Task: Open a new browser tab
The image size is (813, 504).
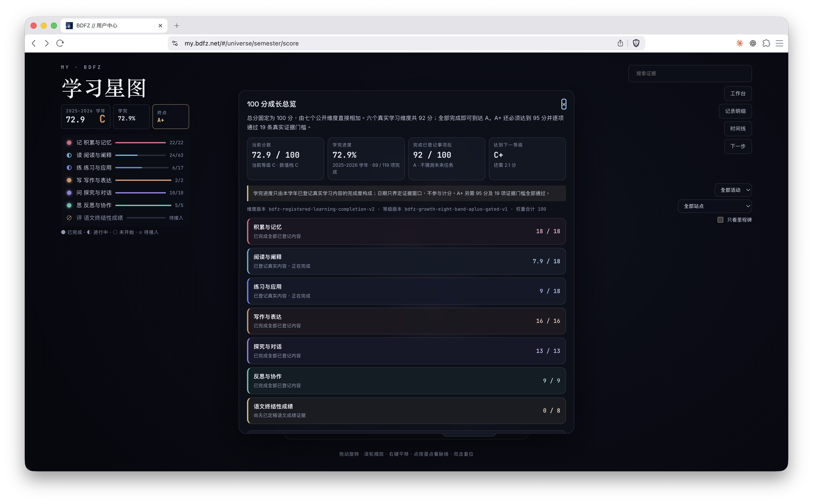Action: click(x=177, y=26)
